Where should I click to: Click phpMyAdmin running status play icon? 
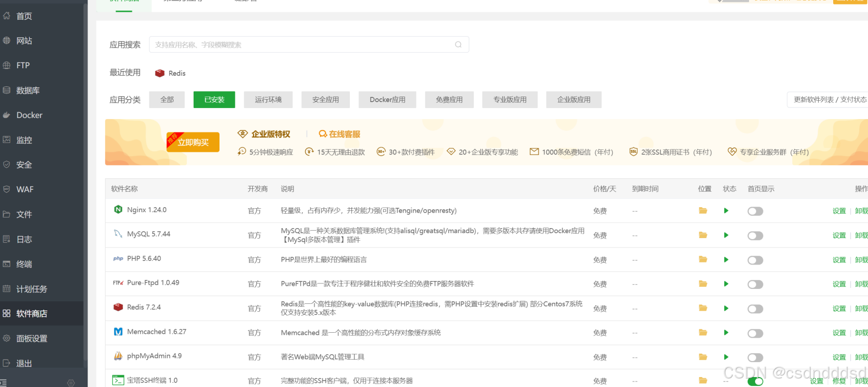[726, 357]
